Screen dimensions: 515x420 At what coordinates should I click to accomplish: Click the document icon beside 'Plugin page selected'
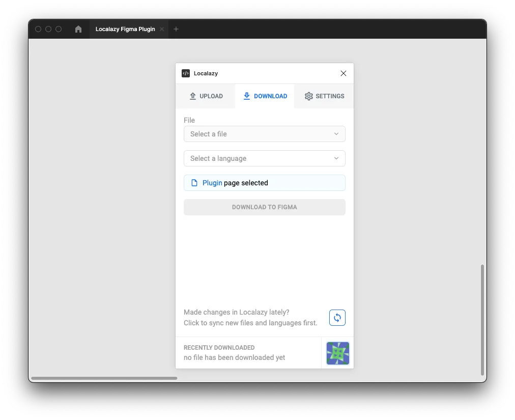(x=194, y=182)
